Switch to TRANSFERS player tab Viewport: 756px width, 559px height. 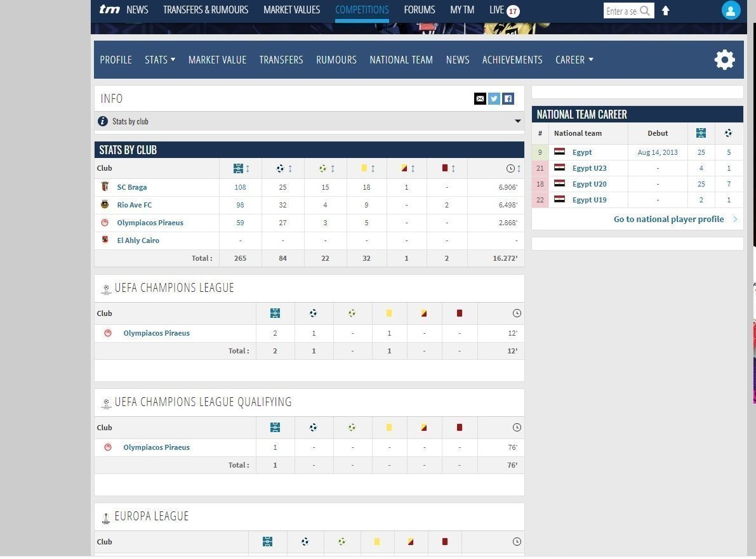[x=281, y=60]
